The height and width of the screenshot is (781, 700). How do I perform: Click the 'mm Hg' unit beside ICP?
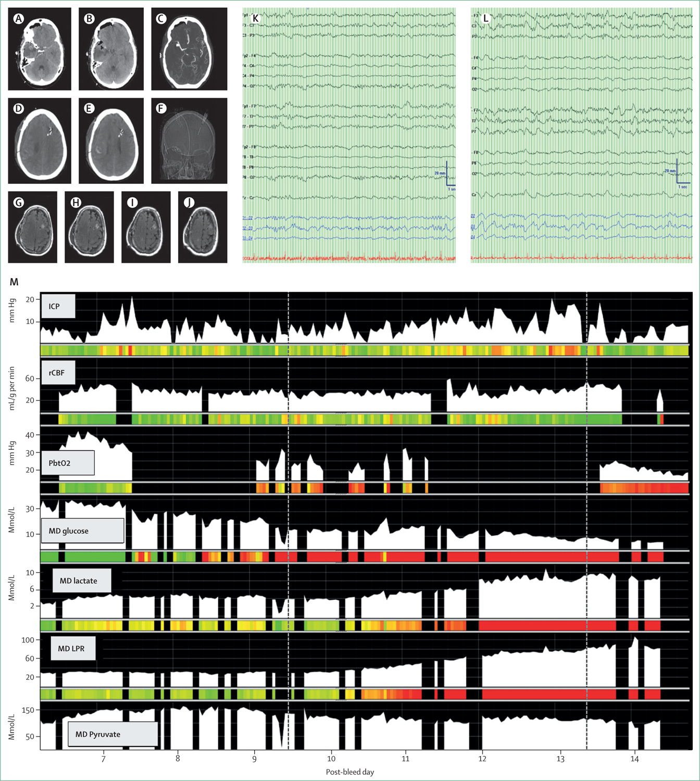coord(11,310)
